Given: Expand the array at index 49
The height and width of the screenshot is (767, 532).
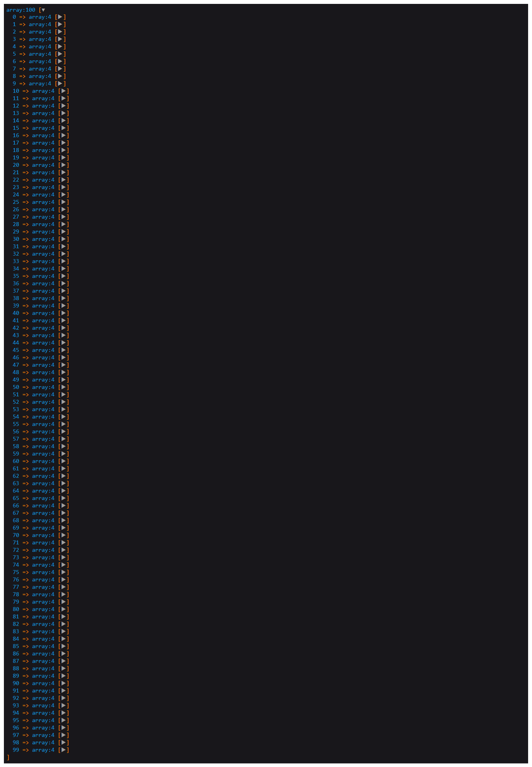Looking at the screenshot, I should pyautogui.click(x=63, y=380).
